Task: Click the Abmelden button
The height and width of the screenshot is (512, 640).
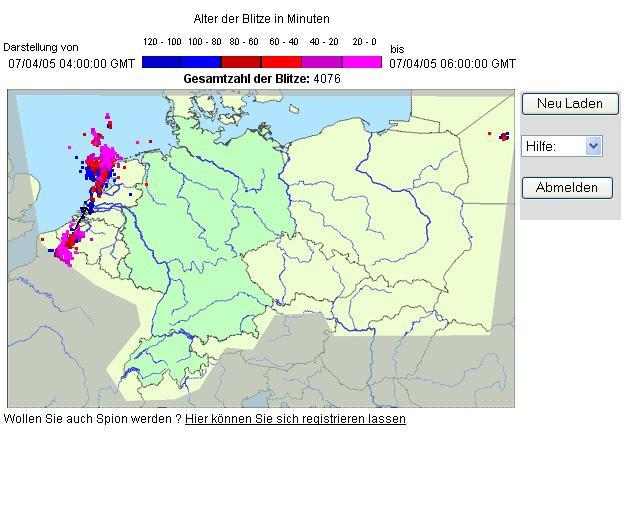Action: 567,188
